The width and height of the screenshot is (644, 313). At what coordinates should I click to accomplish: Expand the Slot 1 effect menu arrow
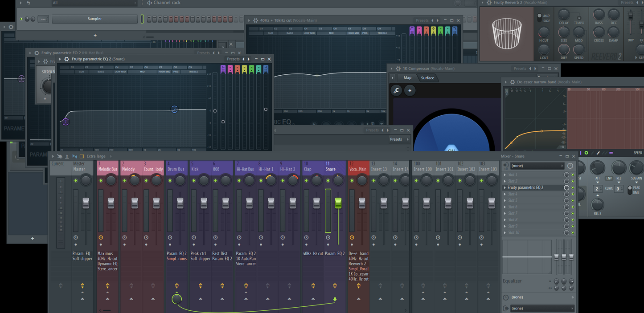coord(505,175)
